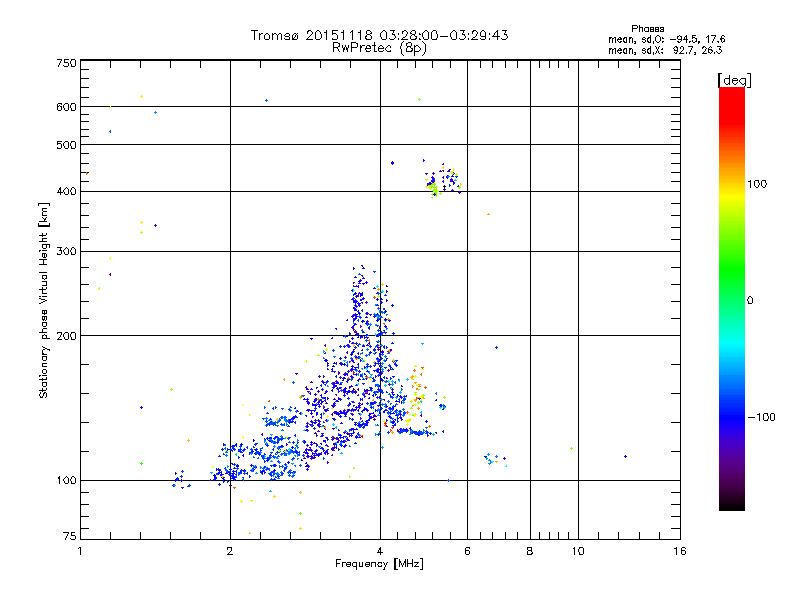Viewport: 800px width, 600px height.
Task: Click the '[deg]' colorbar unit label
Action: pos(734,80)
